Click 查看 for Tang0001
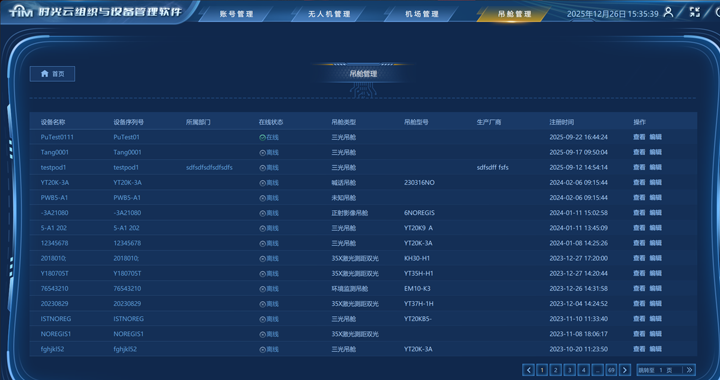Screen dimensions: 720x380 [639, 152]
